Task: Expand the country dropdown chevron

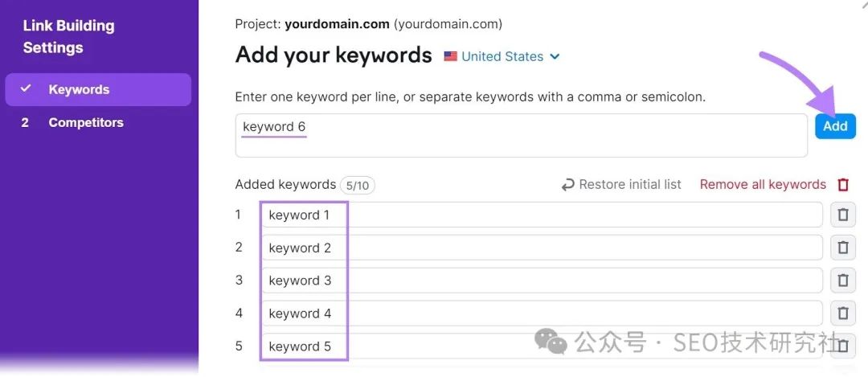Action: 555,56
